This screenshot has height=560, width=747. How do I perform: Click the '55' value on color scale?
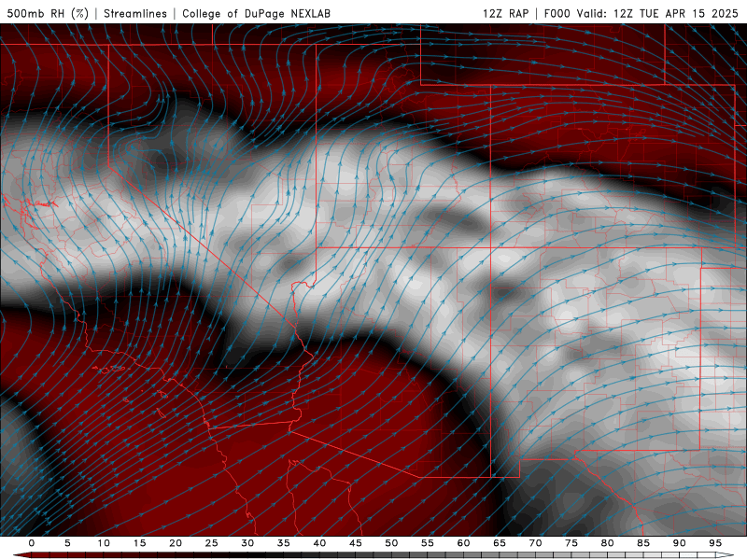[428, 543]
